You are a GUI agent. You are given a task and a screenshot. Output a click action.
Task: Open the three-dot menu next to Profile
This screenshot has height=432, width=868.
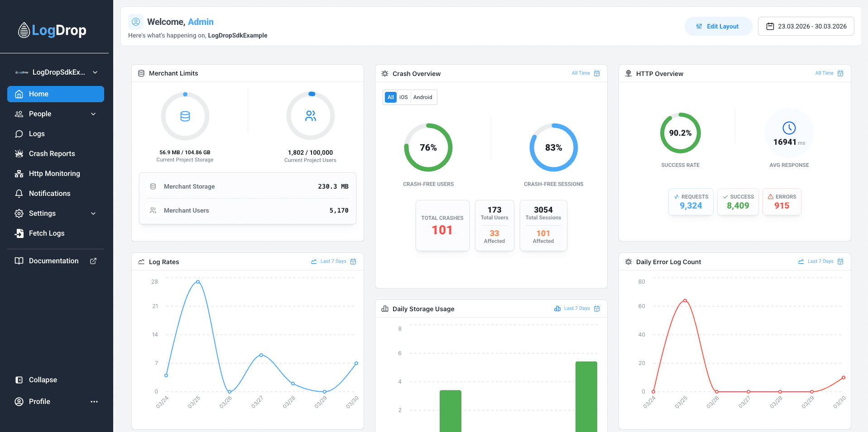tap(94, 402)
